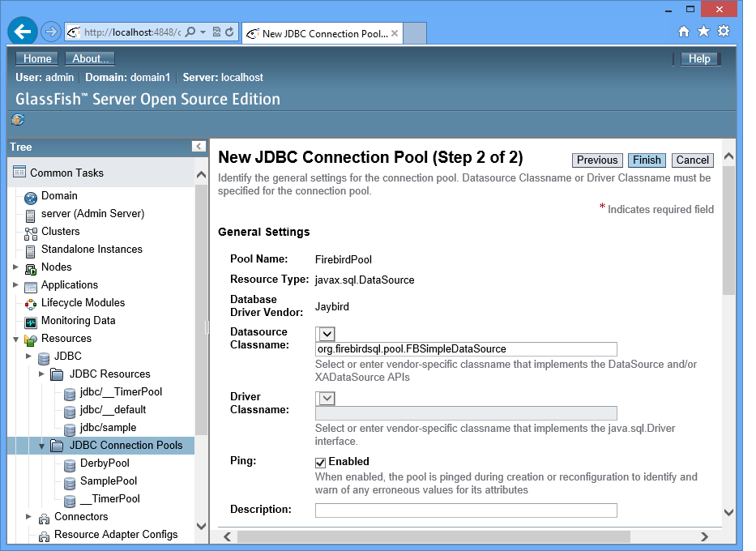Image resolution: width=756 pixels, height=551 pixels.
Task: Click the JDBC Resources folder icon
Action: [x=57, y=374]
